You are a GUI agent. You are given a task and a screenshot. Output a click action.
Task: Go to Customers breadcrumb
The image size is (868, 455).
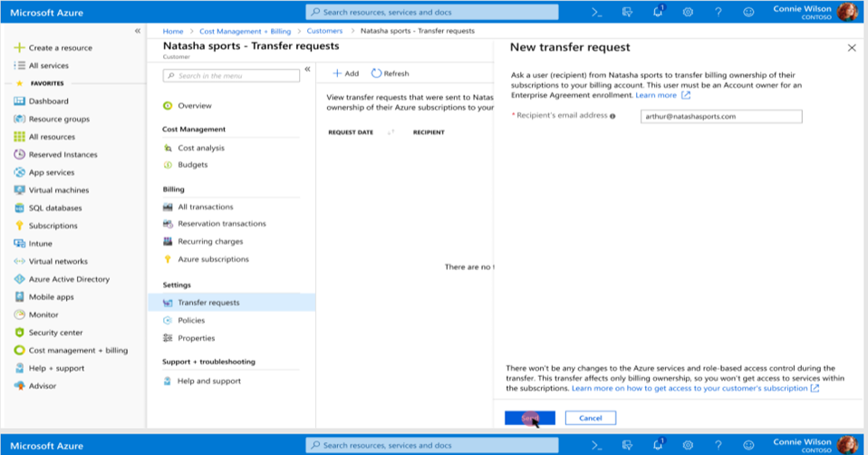coord(324,31)
